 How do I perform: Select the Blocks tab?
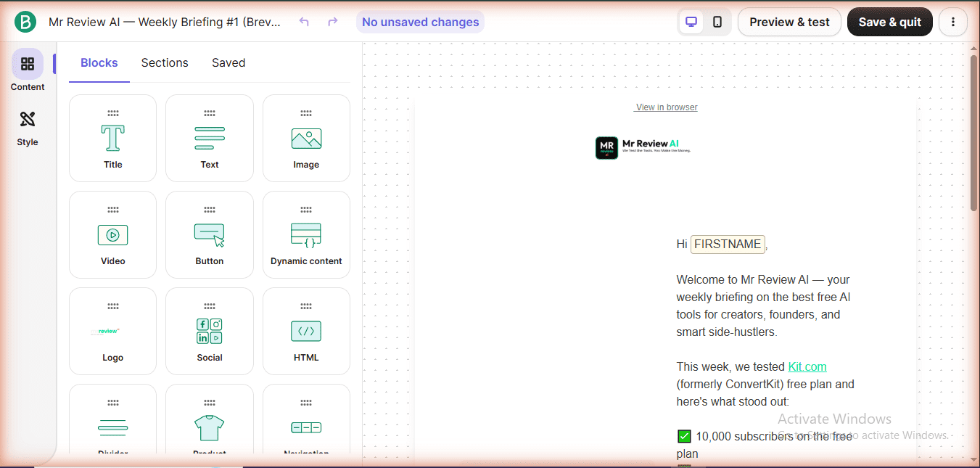pyautogui.click(x=99, y=63)
